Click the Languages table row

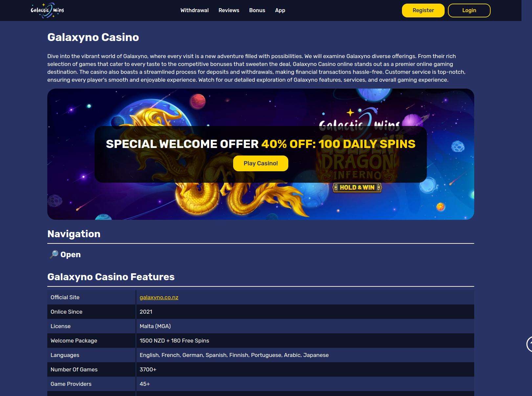[x=92, y=355]
